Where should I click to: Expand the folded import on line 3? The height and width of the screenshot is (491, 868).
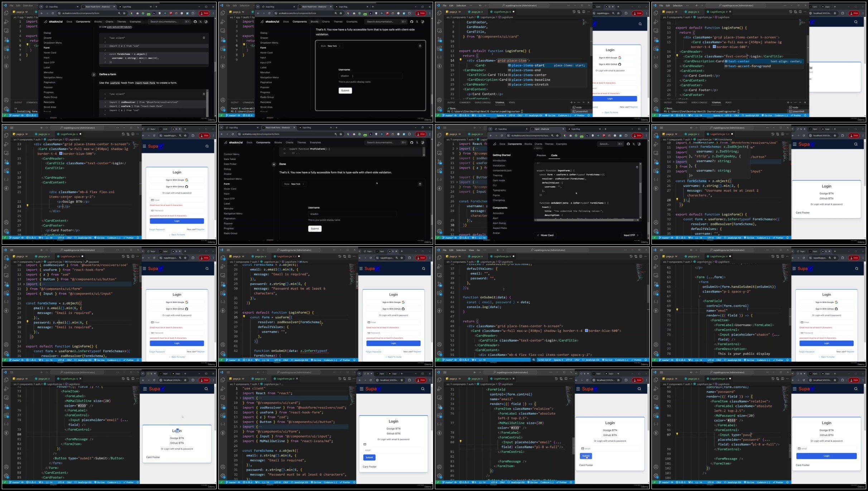pos(240,398)
